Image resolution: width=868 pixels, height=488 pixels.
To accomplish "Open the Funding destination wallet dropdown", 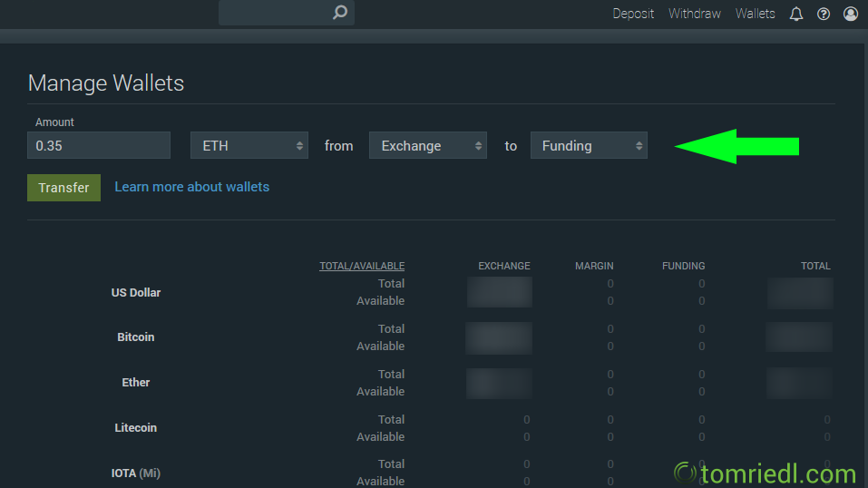I will click(x=589, y=145).
